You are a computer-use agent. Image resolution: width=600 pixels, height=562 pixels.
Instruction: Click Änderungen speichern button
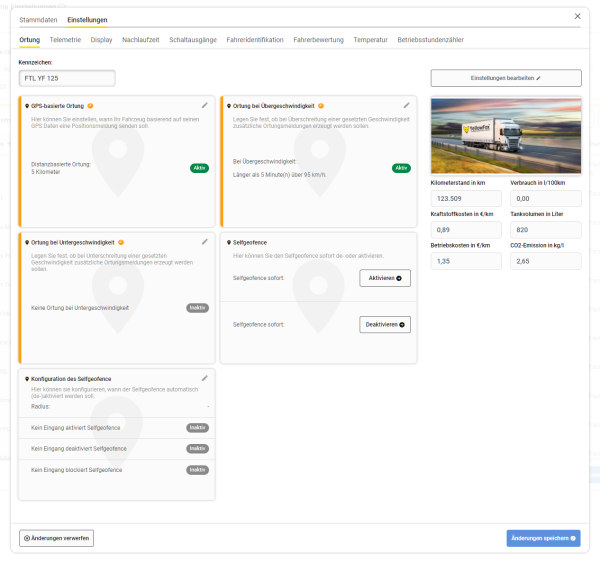tap(543, 538)
